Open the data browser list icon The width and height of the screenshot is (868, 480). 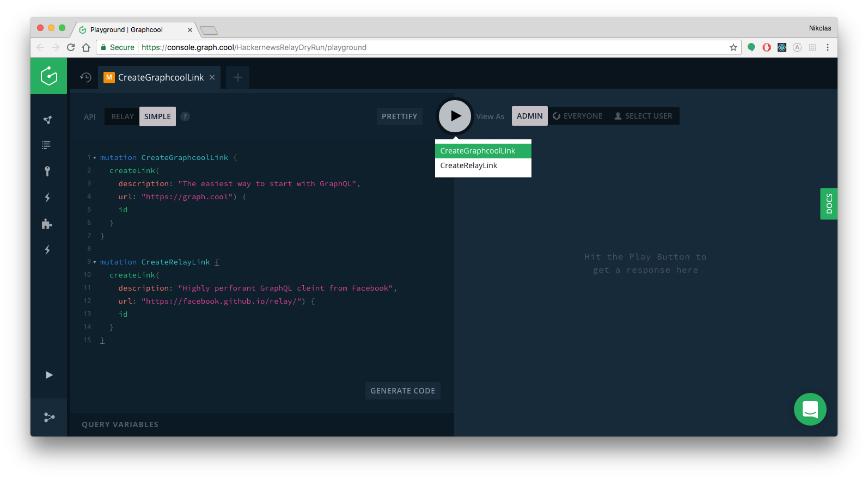(x=46, y=145)
